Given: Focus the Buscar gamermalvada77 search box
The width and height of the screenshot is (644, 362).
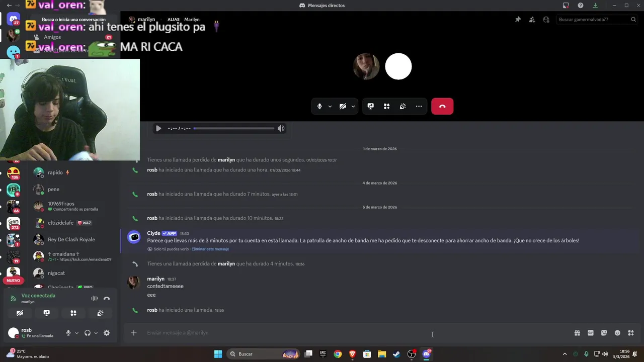Looking at the screenshot, I should [597, 20].
